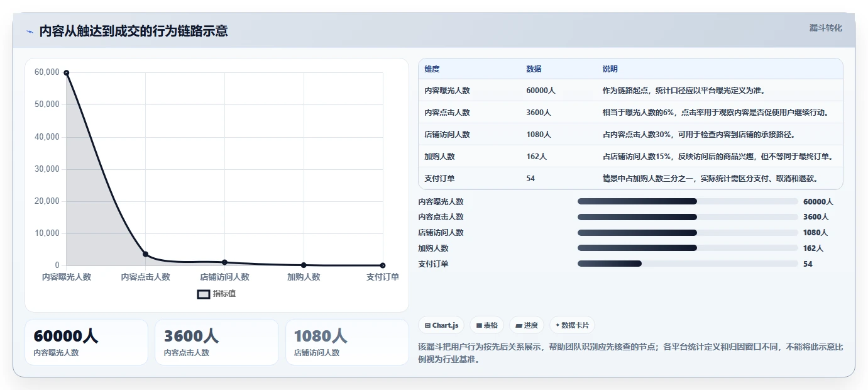Viewport: 868px width, 390px height.
Task: Click the 162人 value beside progress bar
Action: pyautogui.click(x=813, y=248)
